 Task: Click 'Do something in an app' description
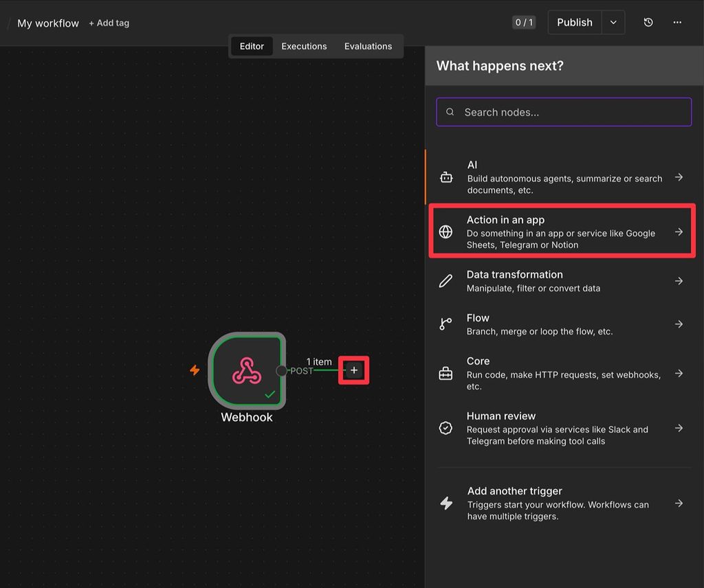pyautogui.click(x=561, y=239)
